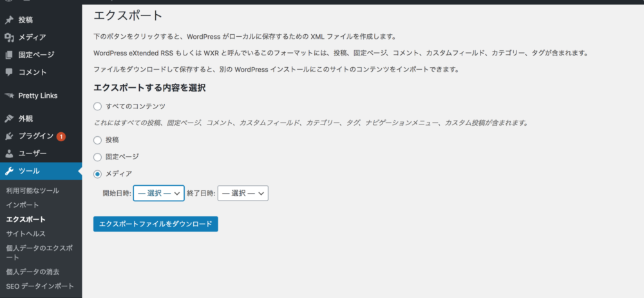Click the 開始日時 label
644x298 pixels.
click(x=117, y=194)
